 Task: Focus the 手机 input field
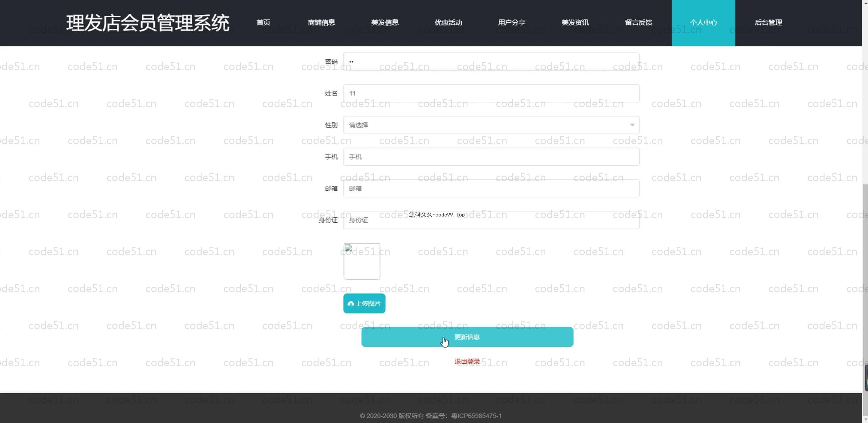(491, 157)
